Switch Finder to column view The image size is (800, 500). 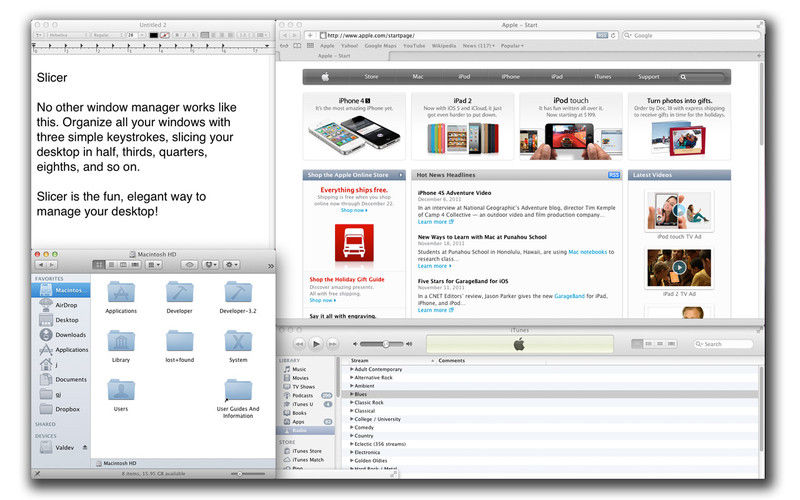[123, 265]
